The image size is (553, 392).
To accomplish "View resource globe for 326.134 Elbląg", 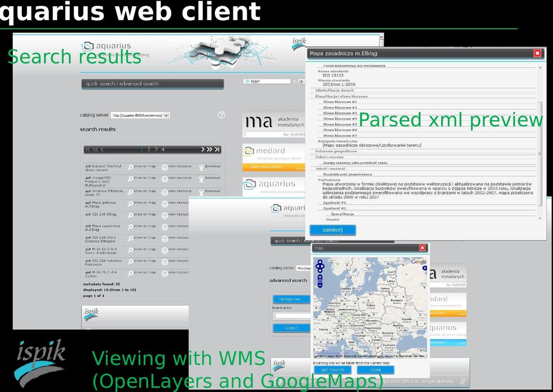I will point(165,215).
